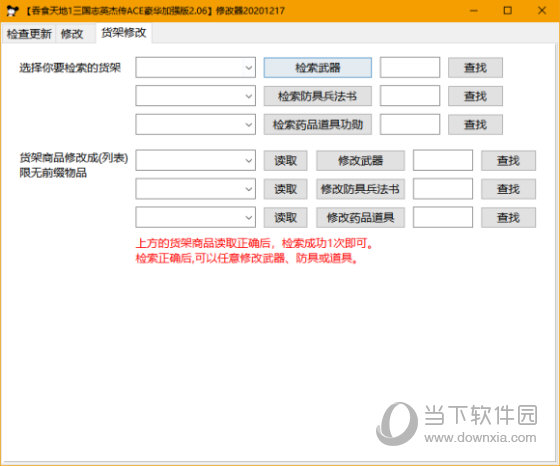Screen dimensions: 560x466
Task: Open the item dropdown in the 修改防具兵法书 row
Action: coord(195,189)
